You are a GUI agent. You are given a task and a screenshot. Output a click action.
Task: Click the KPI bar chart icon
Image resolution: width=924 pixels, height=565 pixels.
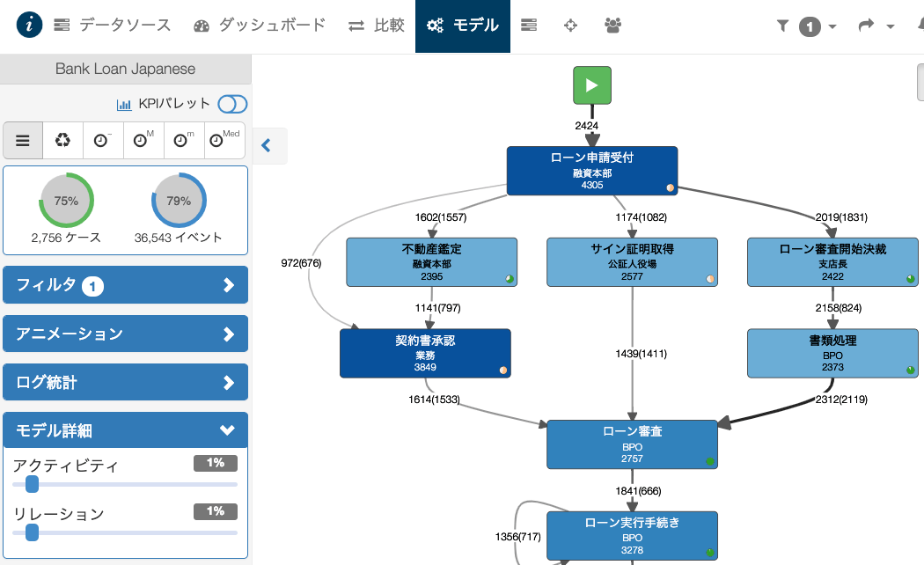(x=124, y=105)
